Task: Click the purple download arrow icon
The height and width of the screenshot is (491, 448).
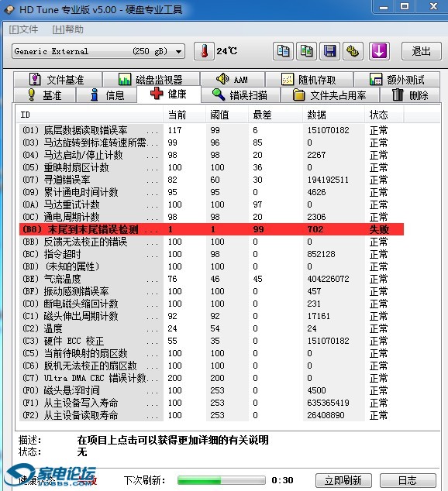Action: pyautogui.click(x=379, y=51)
